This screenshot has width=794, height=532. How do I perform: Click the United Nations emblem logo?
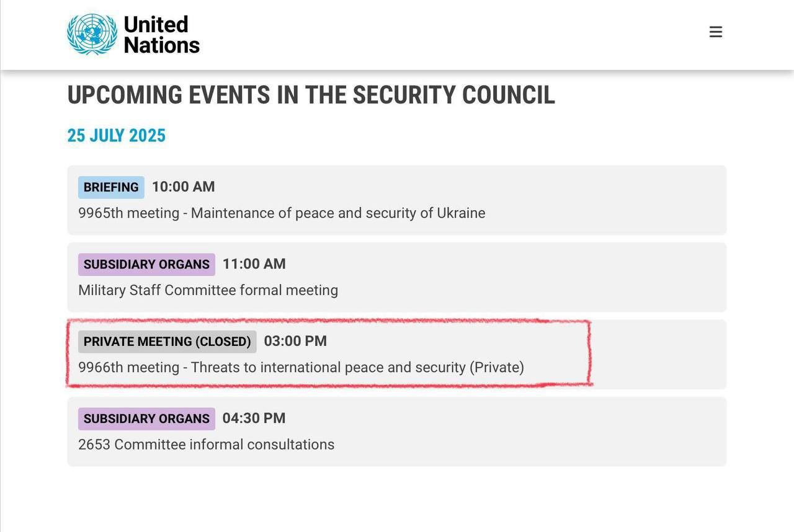(x=92, y=34)
